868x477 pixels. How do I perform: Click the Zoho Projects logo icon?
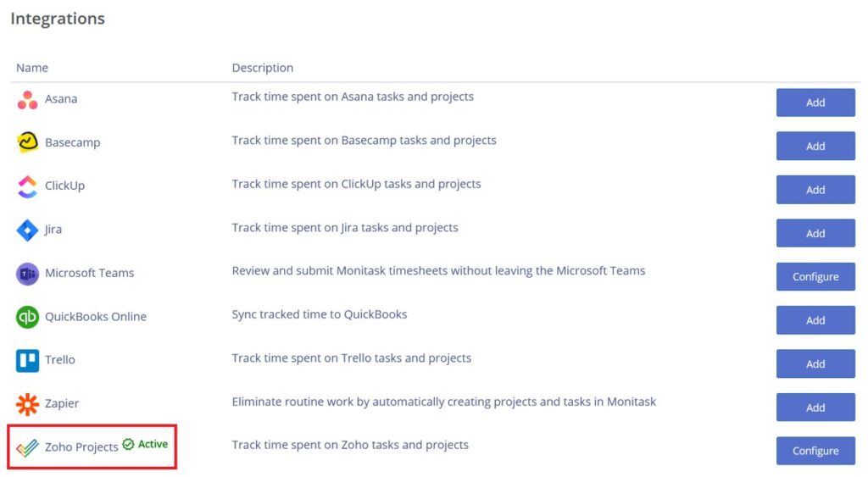click(27, 447)
